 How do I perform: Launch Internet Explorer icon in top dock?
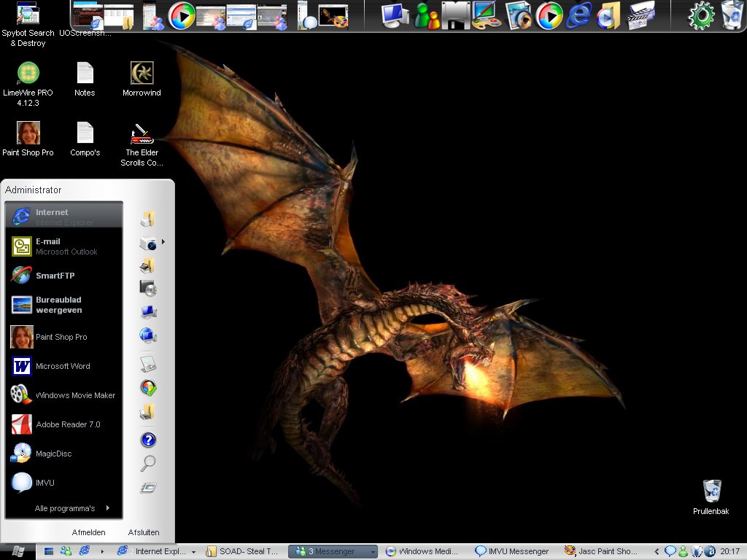(578, 15)
